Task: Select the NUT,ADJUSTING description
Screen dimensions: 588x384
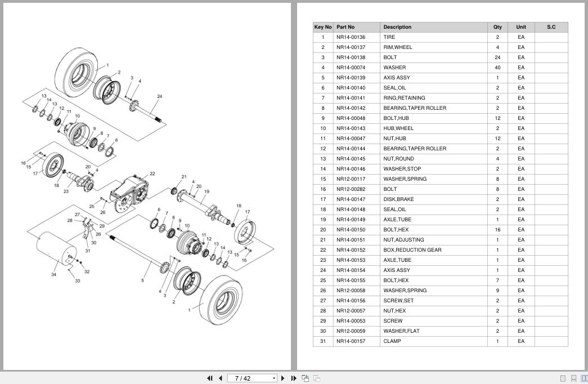Action: coord(403,240)
